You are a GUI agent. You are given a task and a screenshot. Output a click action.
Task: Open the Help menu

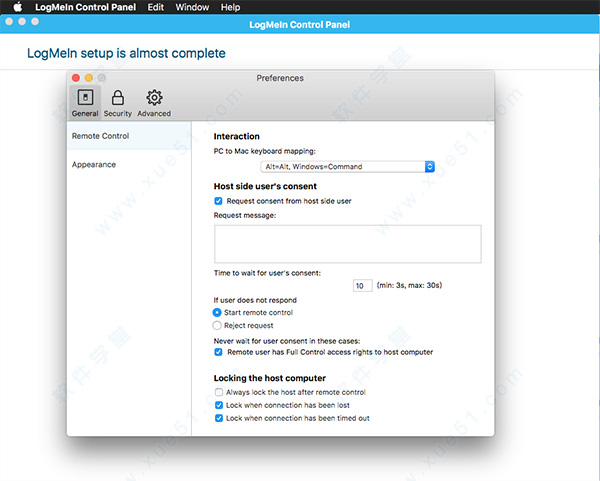tap(230, 7)
